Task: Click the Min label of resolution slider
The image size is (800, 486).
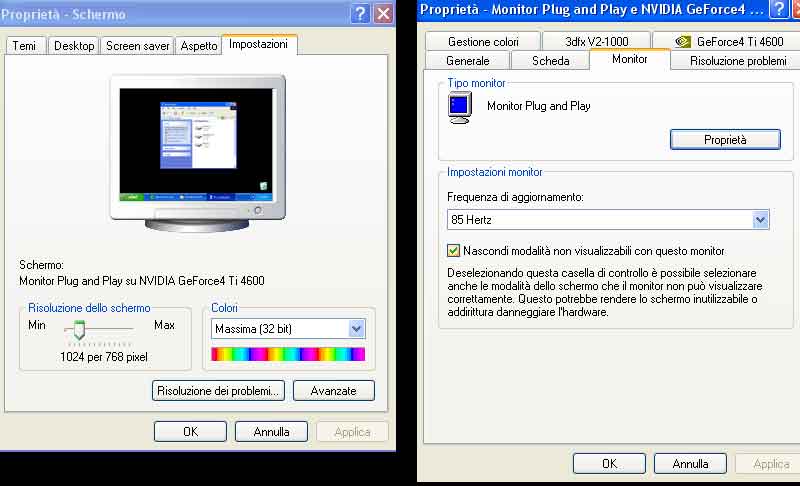Action: tap(37, 325)
